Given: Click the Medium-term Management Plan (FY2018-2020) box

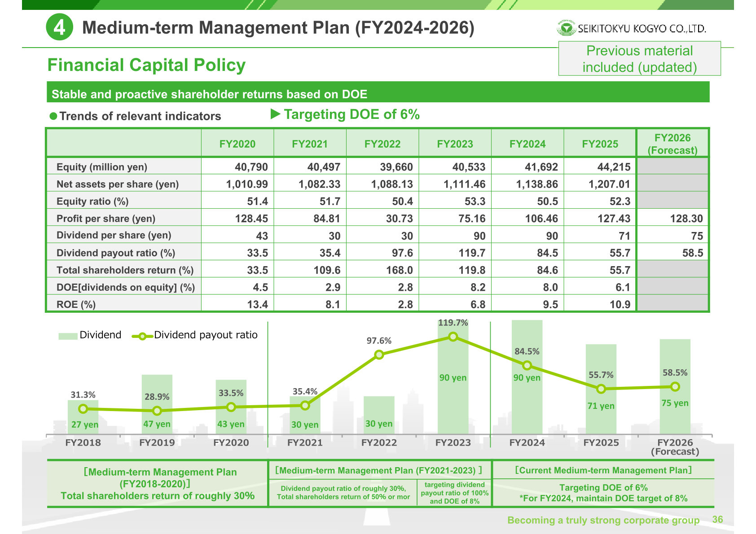Looking at the screenshot, I should (x=158, y=484).
